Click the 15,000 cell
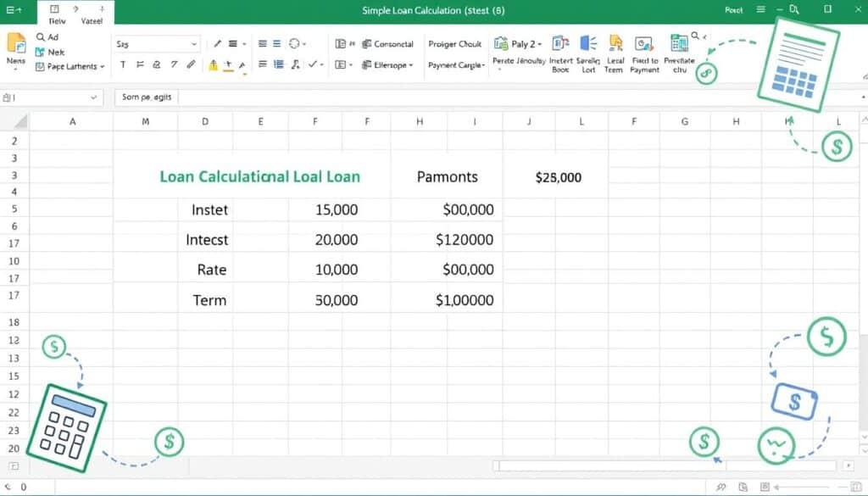This screenshot has height=496, width=868. (x=337, y=209)
